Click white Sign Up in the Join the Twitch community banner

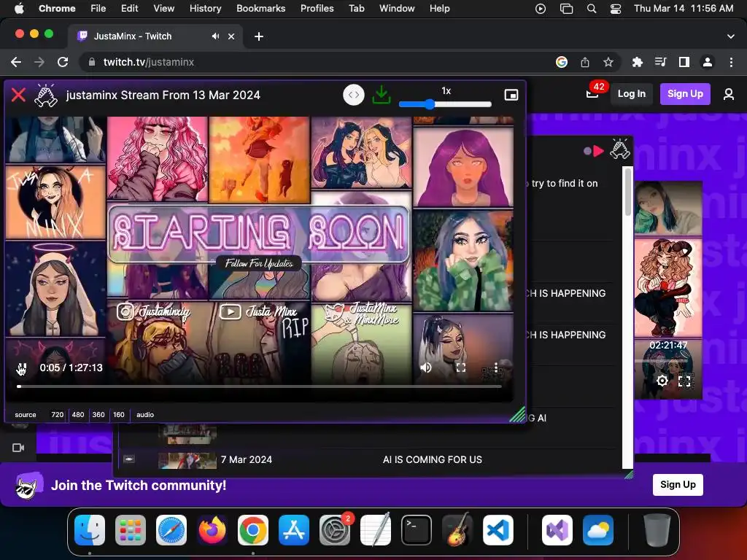678,485
